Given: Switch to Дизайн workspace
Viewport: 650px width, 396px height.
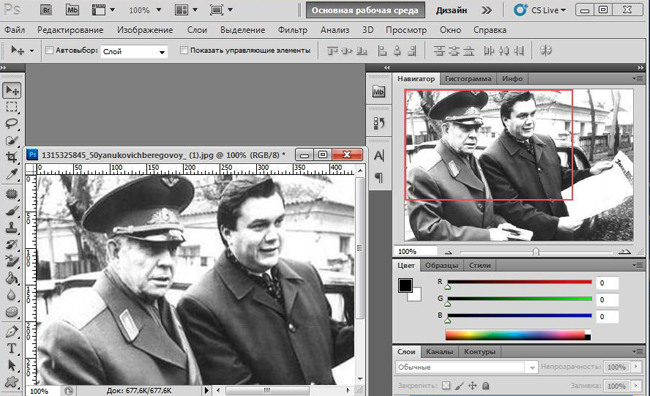Looking at the screenshot, I should click(451, 10).
